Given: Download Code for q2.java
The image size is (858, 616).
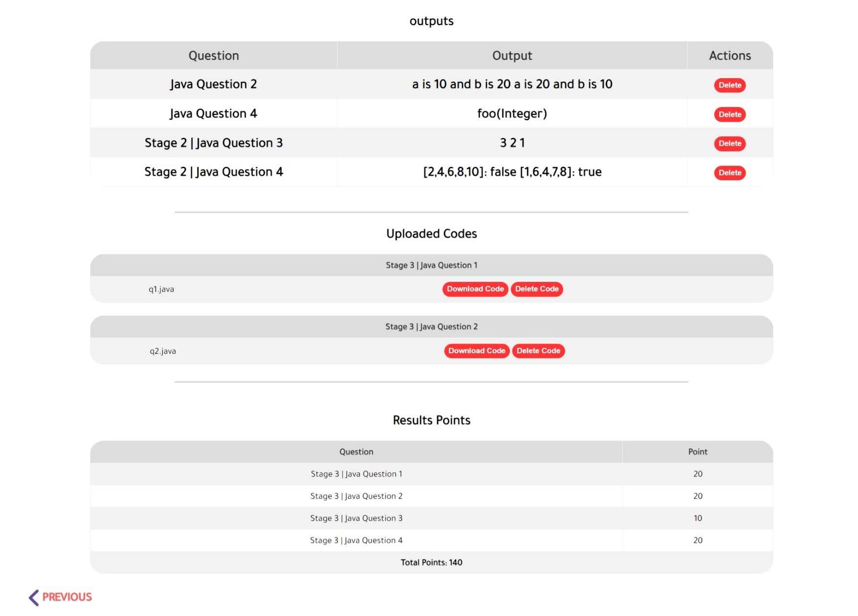Looking at the screenshot, I should [477, 351].
